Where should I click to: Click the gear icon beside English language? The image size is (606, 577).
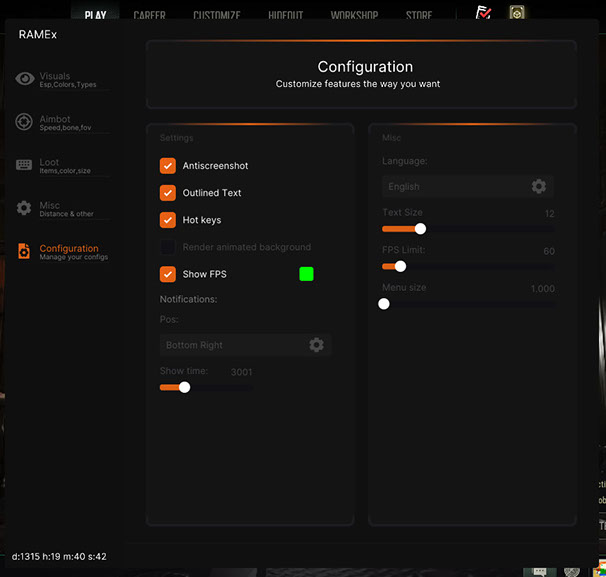pos(539,187)
